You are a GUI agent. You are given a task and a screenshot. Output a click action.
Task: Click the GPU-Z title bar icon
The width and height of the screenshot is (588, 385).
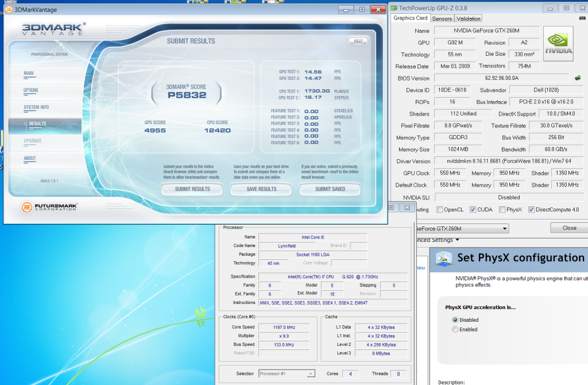tap(394, 8)
